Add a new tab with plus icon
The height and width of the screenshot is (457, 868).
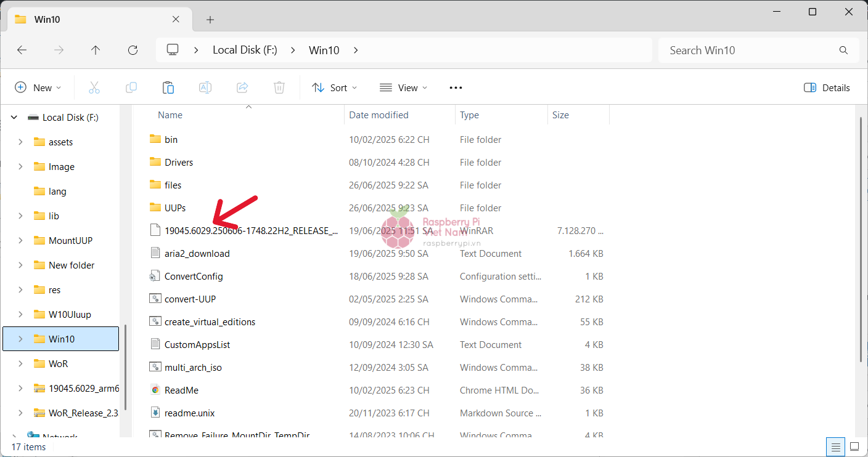click(x=210, y=20)
